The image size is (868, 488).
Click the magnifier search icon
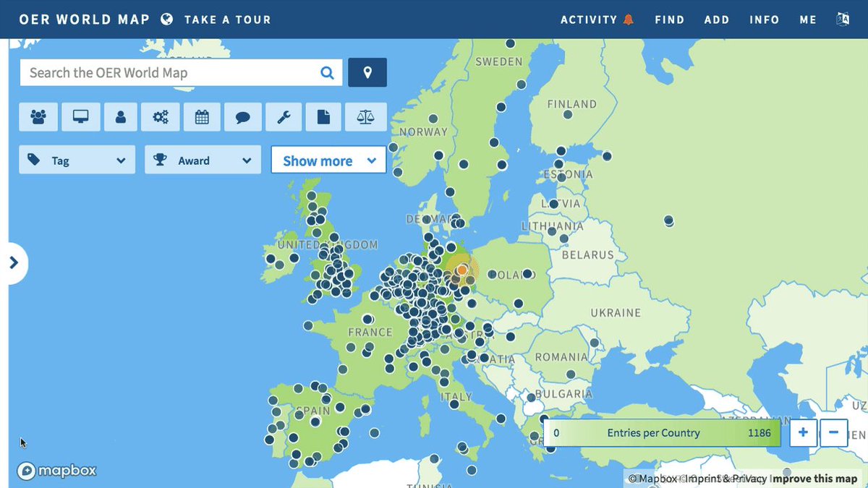click(328, 72)
